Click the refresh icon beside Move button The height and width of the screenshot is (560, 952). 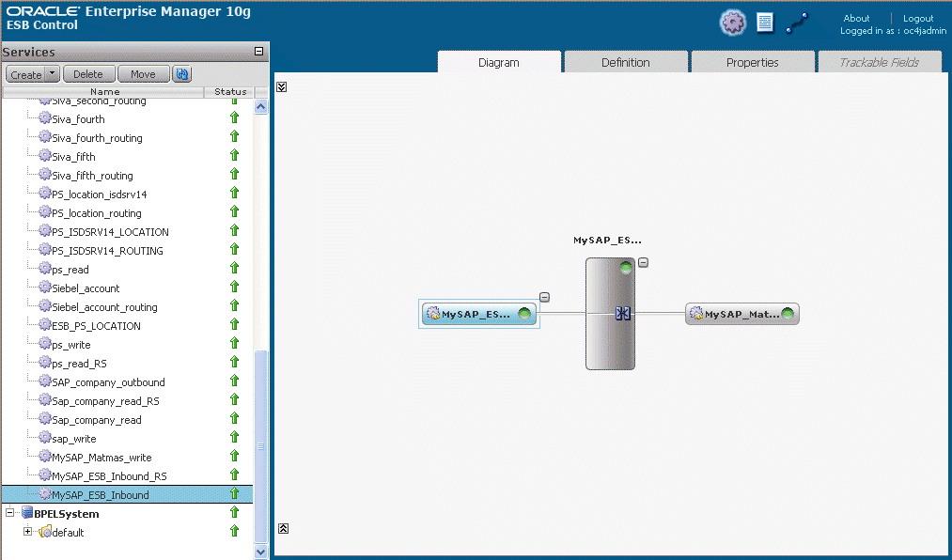coord(181,74)
